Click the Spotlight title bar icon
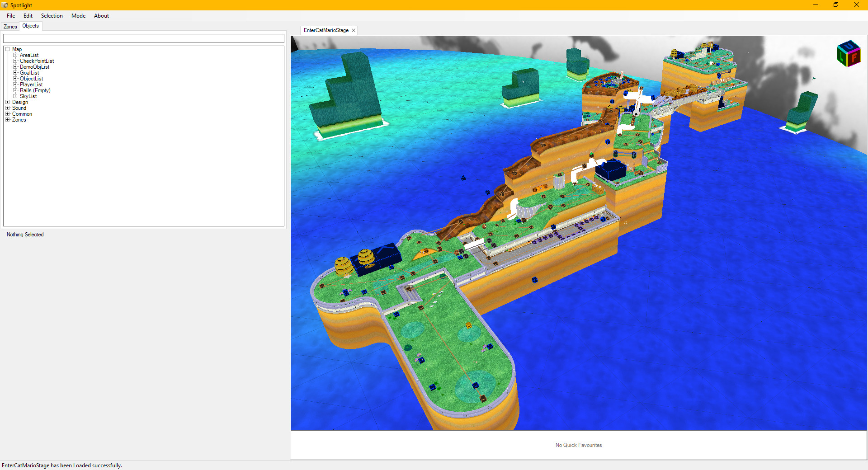868x470 pixels. pyautogui.click(x=4, y=5)
